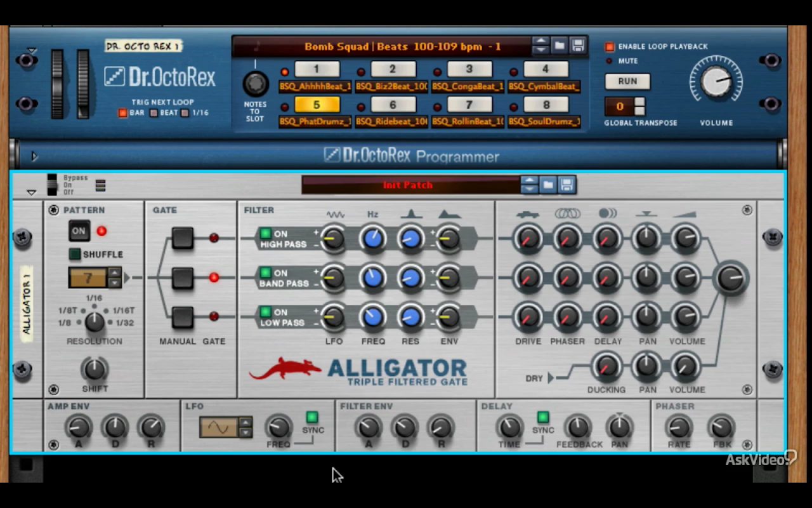
Task: Click bottom Manual Gate button
Action: point(183,317)
